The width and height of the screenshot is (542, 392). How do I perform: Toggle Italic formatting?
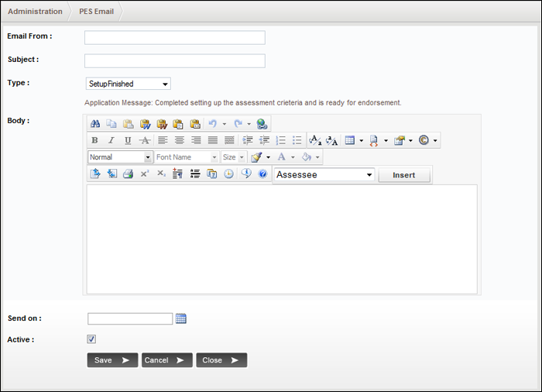pos(111,140)
